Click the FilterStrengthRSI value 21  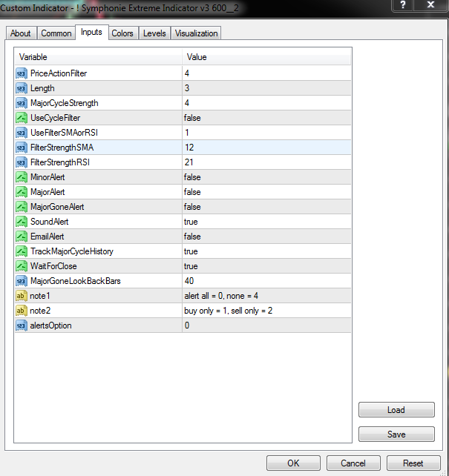(x=189, y=162)
